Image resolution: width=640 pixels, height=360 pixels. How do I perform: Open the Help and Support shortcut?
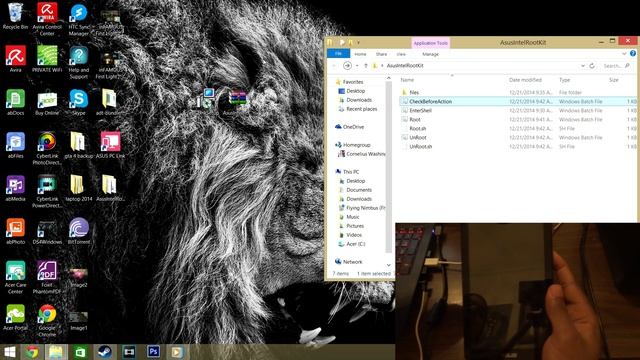click(78, 62)
